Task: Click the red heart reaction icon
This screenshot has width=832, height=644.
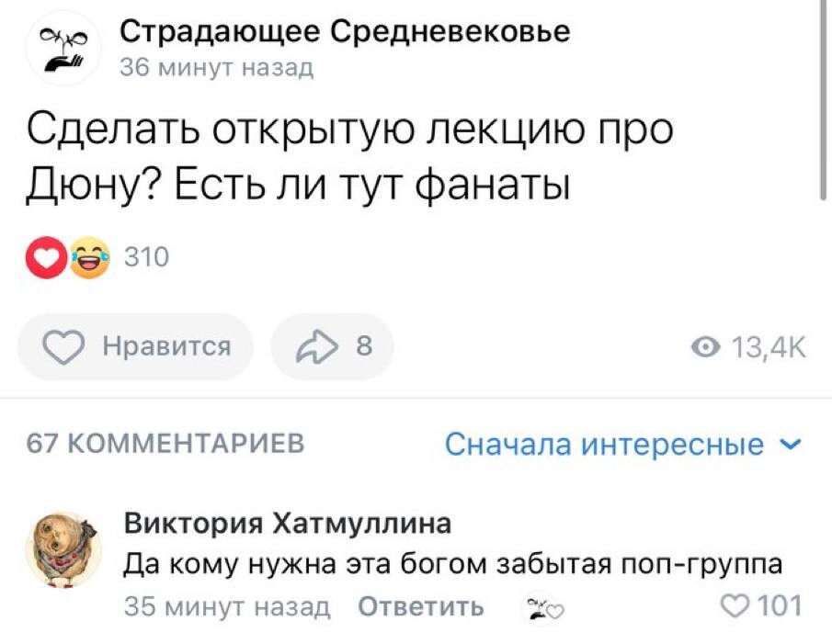Action: [44, 257]
